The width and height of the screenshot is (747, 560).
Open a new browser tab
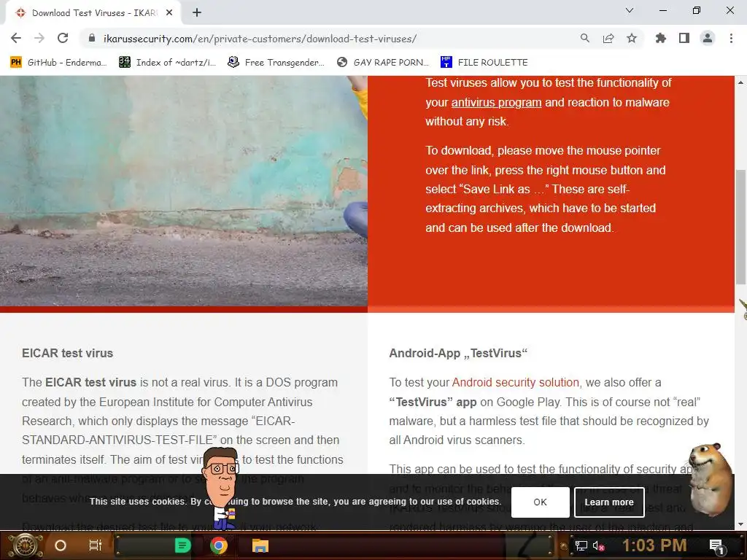click(x=197, y=13)
